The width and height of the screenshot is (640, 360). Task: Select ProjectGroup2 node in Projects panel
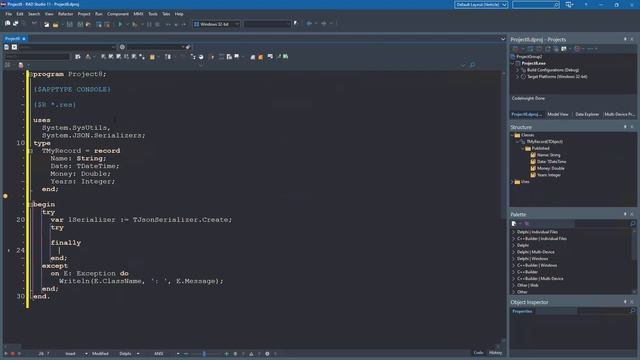point(529,57)
